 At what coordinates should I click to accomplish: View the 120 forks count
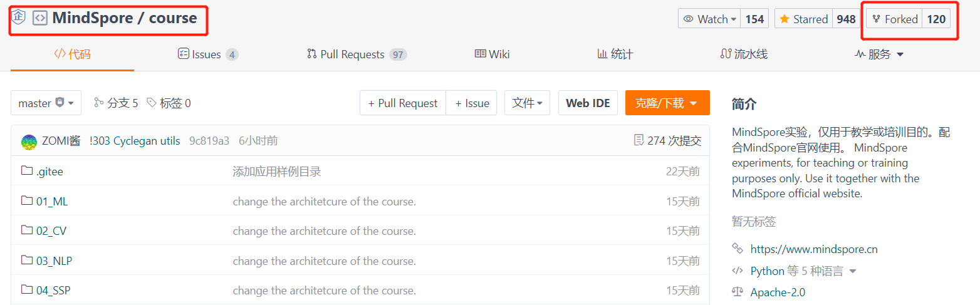936,19
